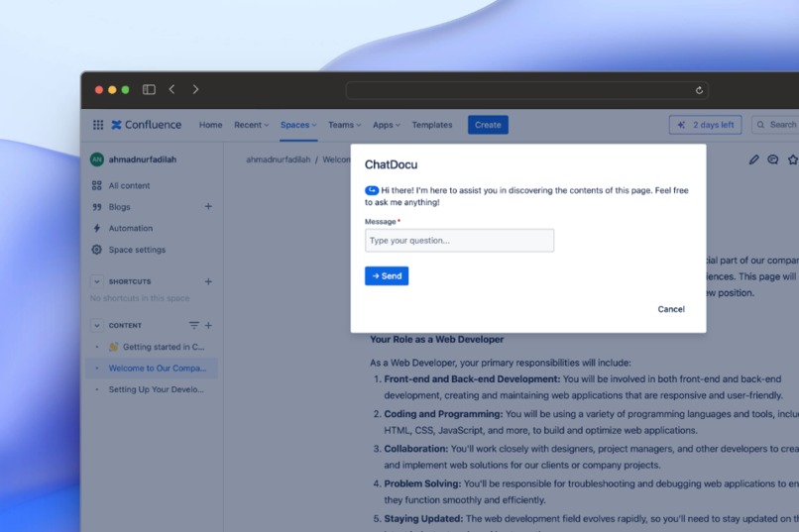Click the blue Create button
Screen dimensions: 799x532
pyautogui.click(x=488, y=125)
